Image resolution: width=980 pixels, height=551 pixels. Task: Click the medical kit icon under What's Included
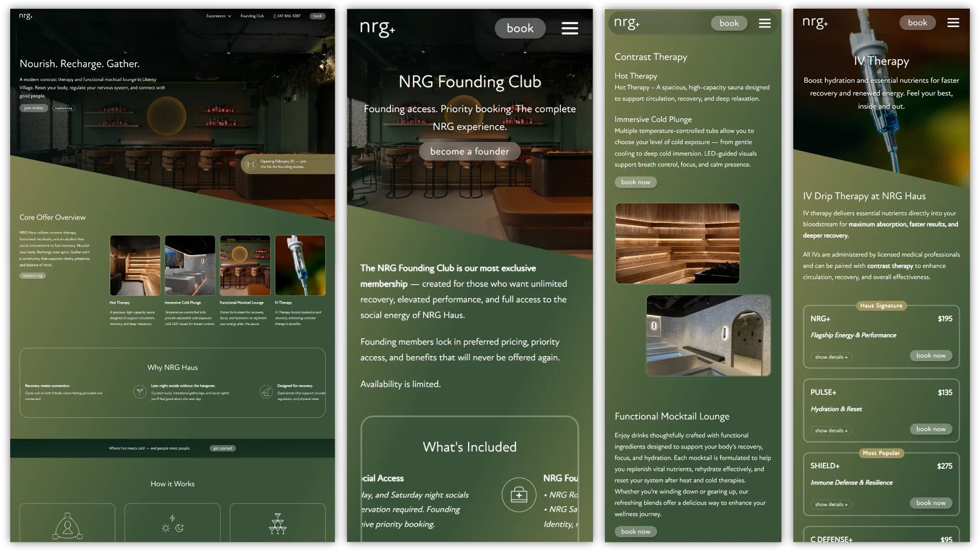pos(519,494)
